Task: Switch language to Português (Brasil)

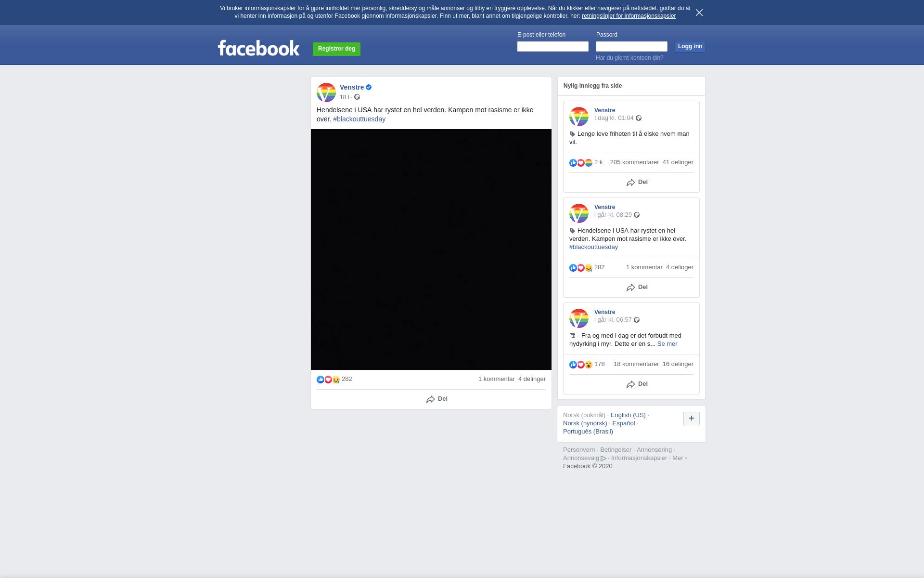Action: (x=588, y=432)
